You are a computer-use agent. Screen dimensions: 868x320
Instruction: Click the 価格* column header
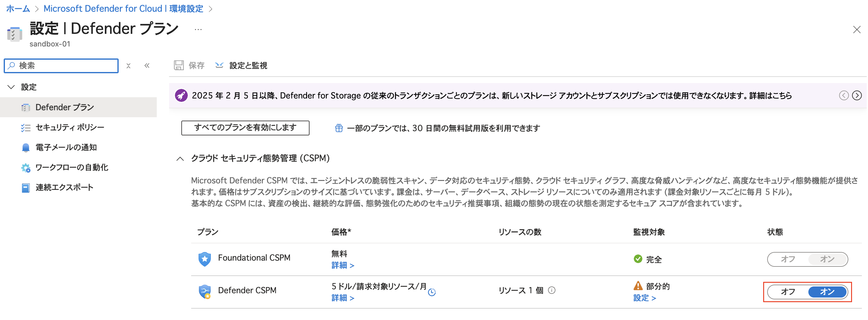341,232
